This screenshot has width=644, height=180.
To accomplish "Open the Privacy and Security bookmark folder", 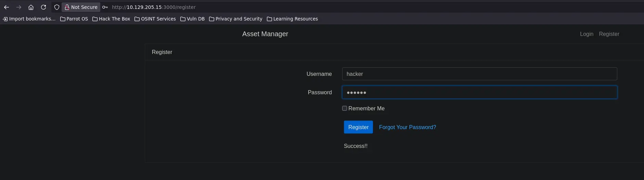I will 235,19.
